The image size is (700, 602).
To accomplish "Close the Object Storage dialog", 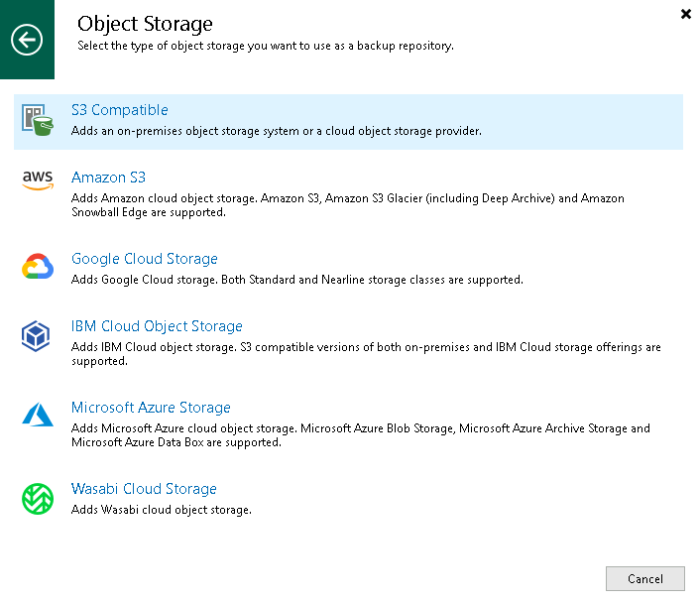I will click(x=685, y=14).
